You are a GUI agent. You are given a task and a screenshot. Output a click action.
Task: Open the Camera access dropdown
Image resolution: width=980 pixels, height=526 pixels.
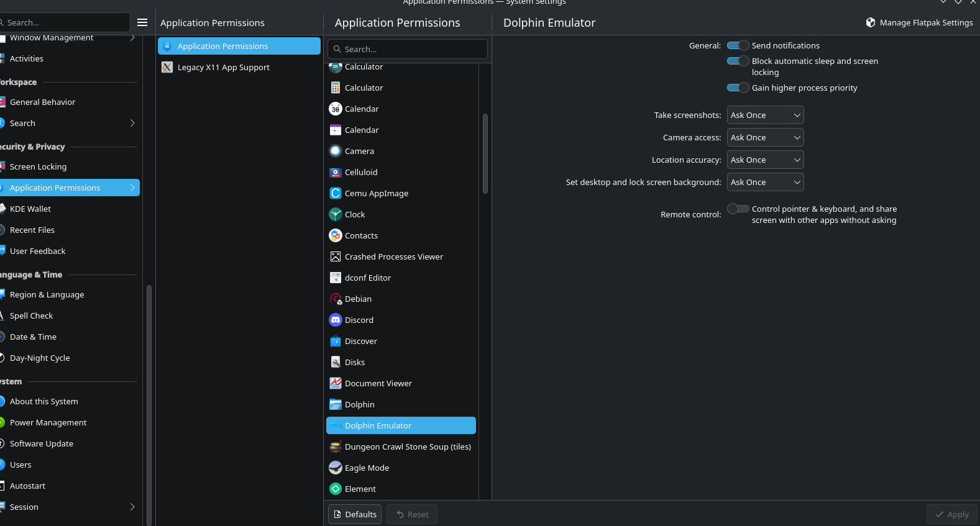[x=765, y=137]
